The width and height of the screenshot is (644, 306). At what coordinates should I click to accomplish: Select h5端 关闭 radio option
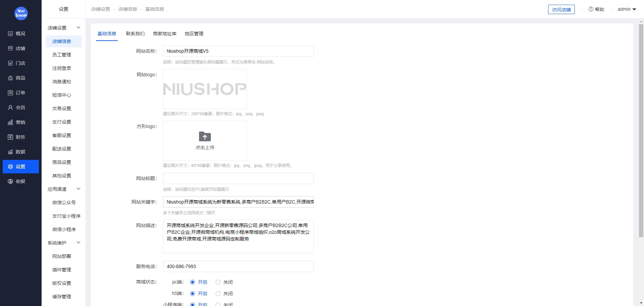218,294
